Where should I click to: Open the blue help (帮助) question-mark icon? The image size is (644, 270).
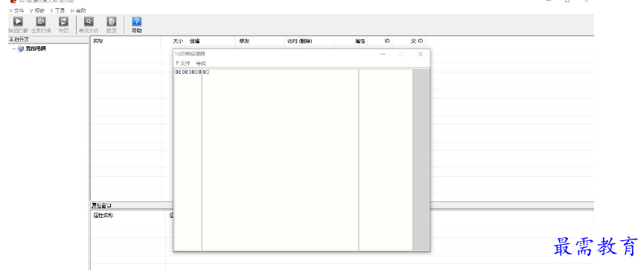point(137,25)
